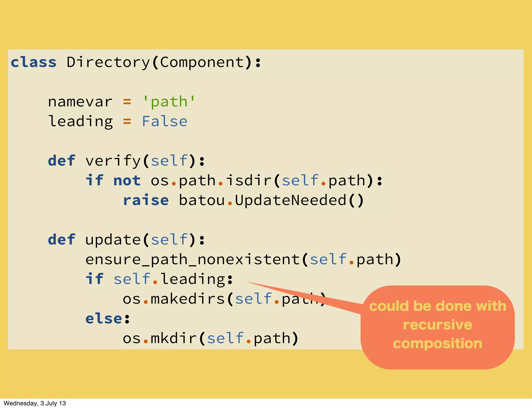Screen dimensions: 532x409
Task: Click the 'if self.leading:' line
Action: pyautogui.click(x=159, y=279)
